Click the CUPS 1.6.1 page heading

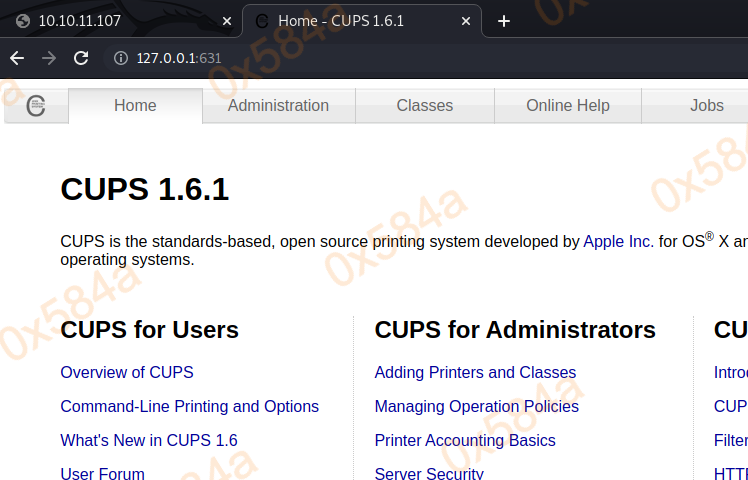pyautogui.click(x=145, y=189)
